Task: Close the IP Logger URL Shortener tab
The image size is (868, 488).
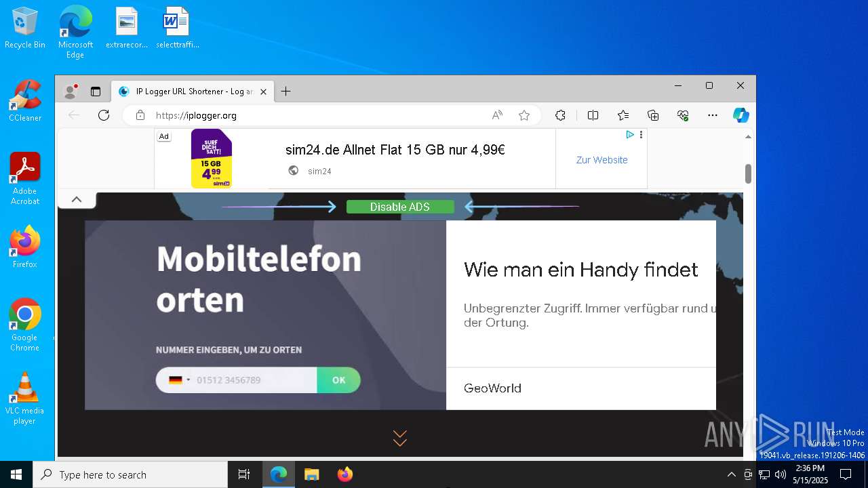Action: pyautogui.click(x=264, y=91)
